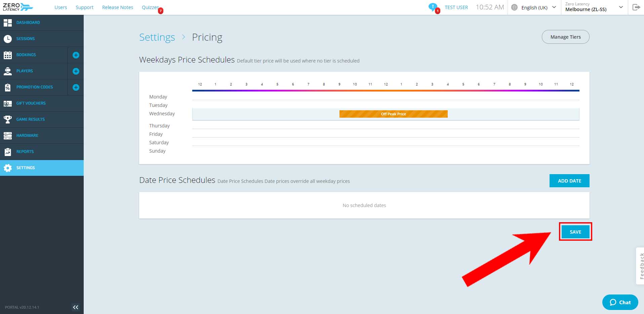
Task: Click the 10:52 AM clock text
Action: coord(490,7)
